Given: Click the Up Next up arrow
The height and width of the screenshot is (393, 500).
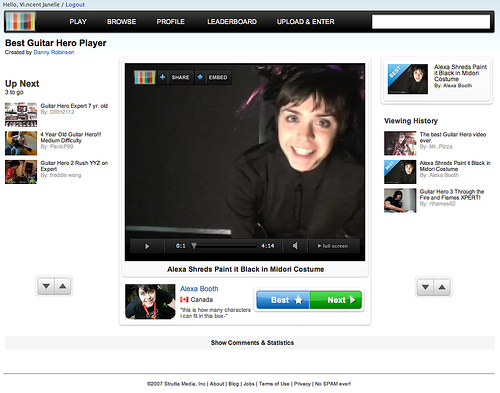Looking at the screenshot, I should [x=63, y=286].
